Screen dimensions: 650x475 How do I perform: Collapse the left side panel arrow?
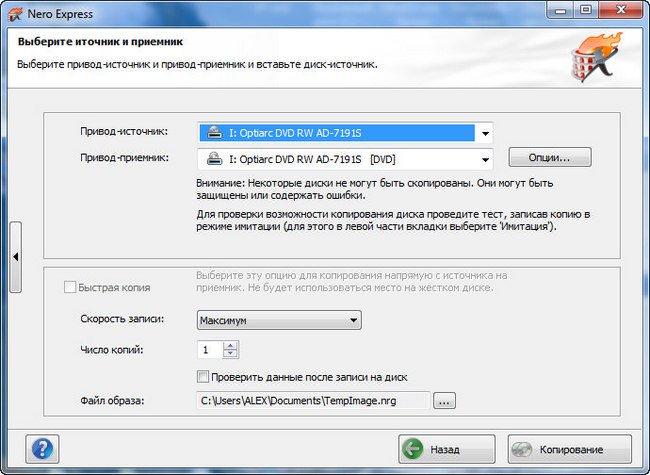point(16,257)
